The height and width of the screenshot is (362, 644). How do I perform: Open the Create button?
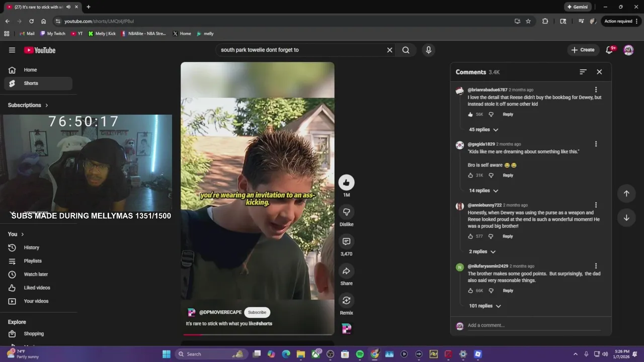583,50
